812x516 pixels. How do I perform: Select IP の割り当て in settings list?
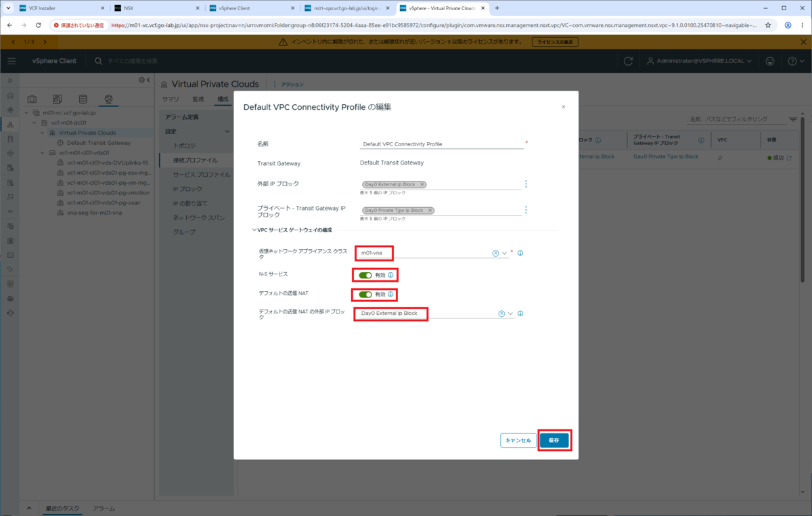pyautogui.click(x=190, y=203)
